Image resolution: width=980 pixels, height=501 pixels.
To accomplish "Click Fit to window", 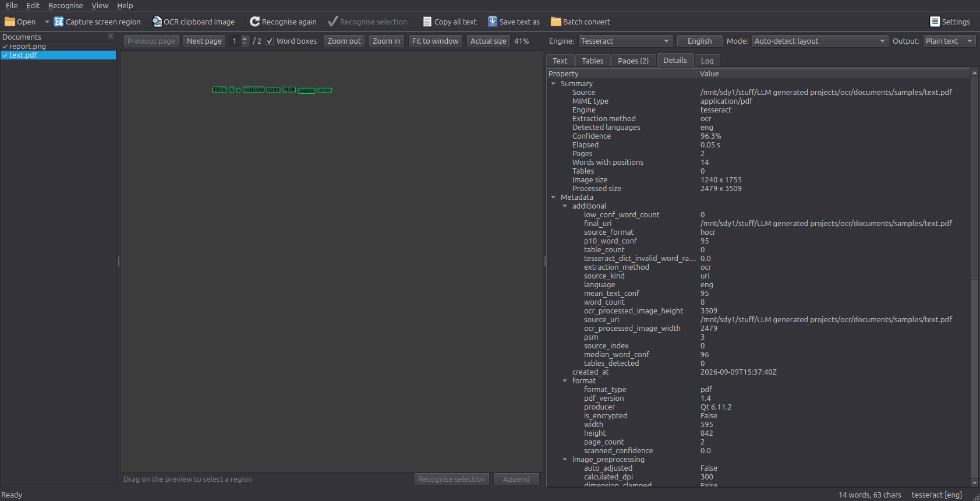I will [x=436, y=41].
